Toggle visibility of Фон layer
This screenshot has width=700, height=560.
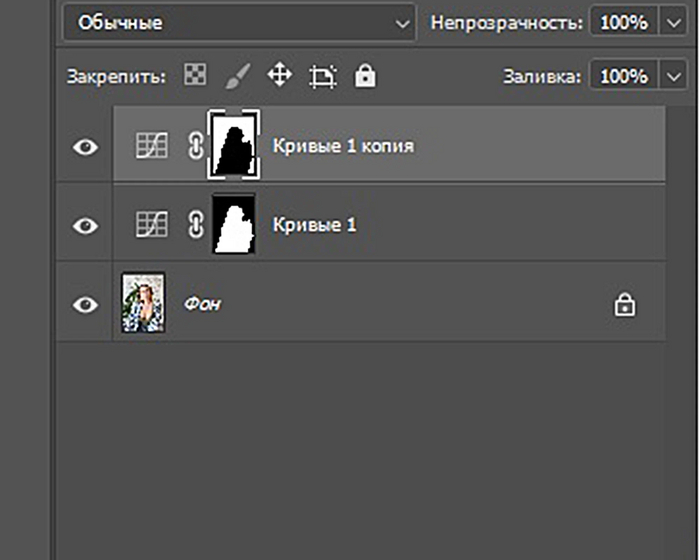(x=86, y=305)
